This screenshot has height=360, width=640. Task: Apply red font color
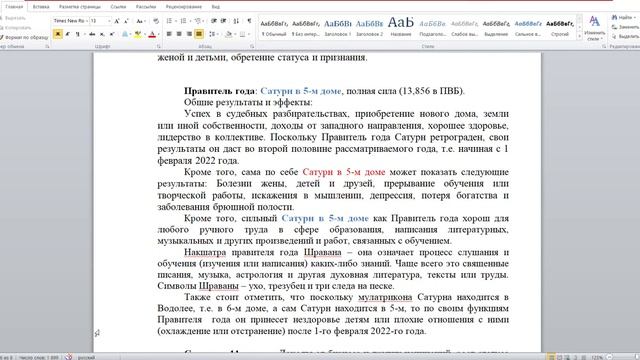(152, 34)
